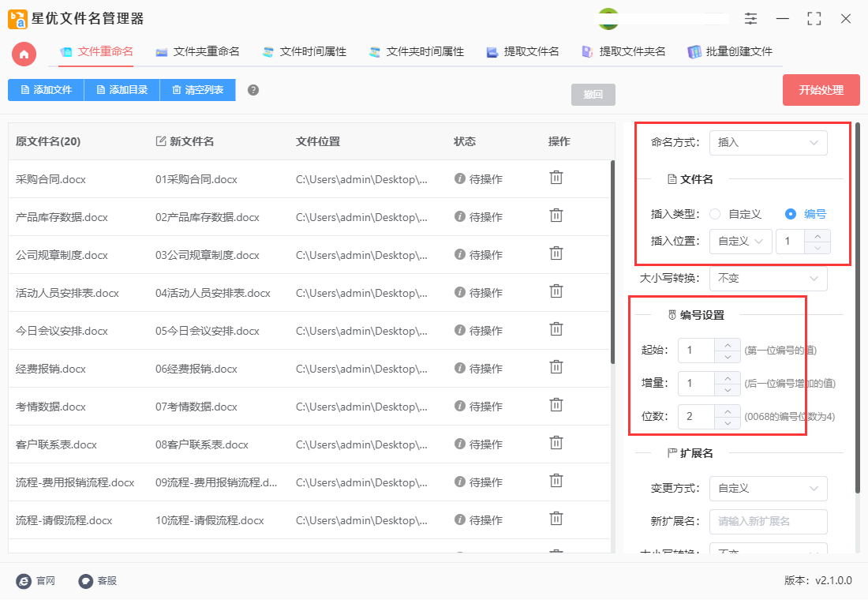Switch to the 提取文件夹名 tab

623,51
